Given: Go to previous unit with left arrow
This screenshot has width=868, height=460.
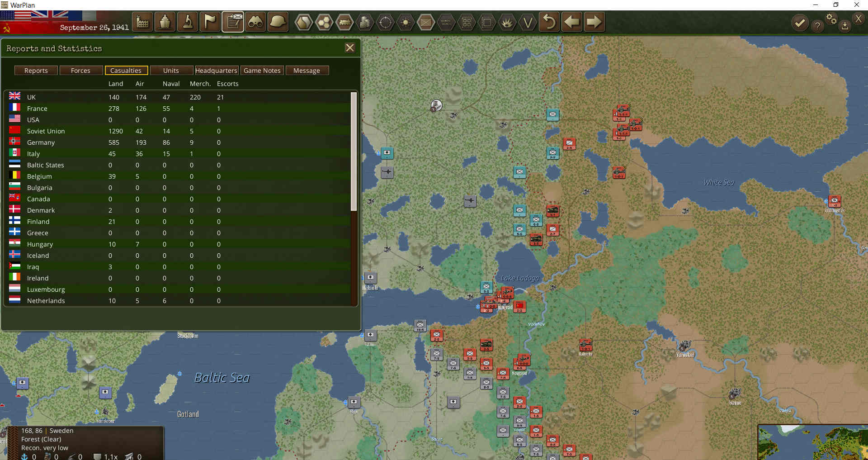Looking at the screenshot, I should coord(572,22).
